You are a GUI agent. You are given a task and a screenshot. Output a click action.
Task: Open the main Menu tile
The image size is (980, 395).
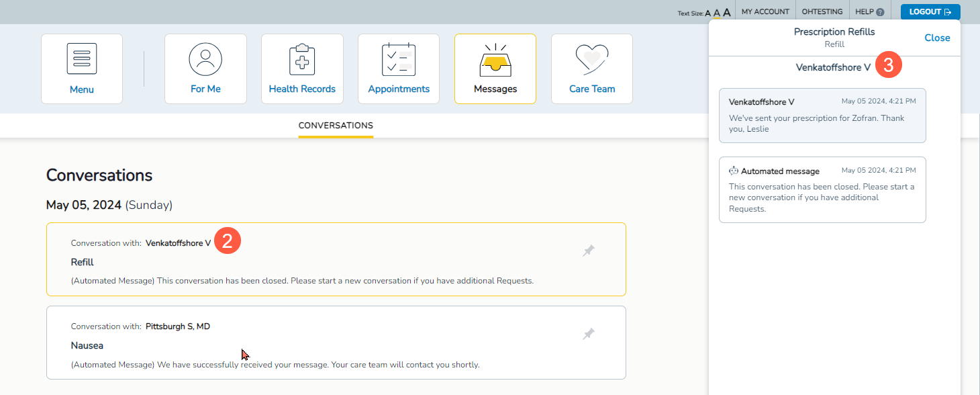[x=82, y=69]
